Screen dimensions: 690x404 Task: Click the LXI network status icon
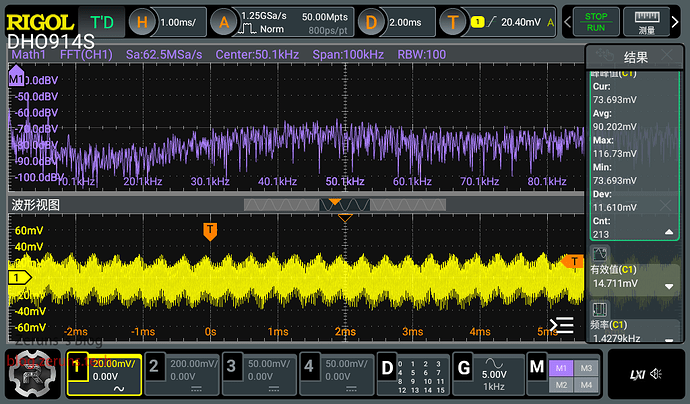(636, 374)
